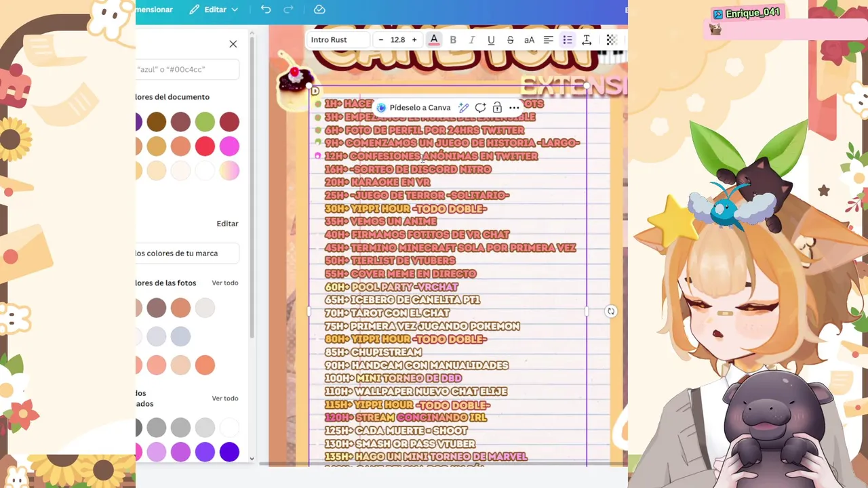
Task: Close the color panel
Action: [x=233, y=44]
